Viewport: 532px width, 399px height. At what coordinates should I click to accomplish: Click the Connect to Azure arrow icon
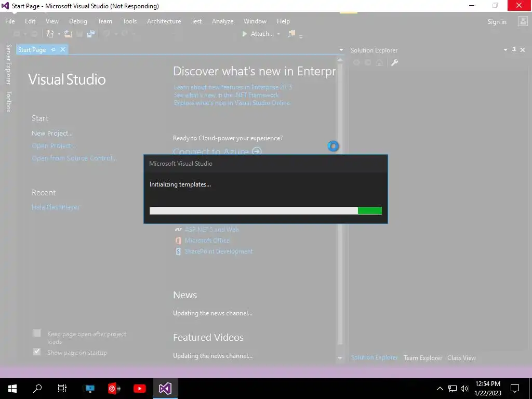(257, 151)
